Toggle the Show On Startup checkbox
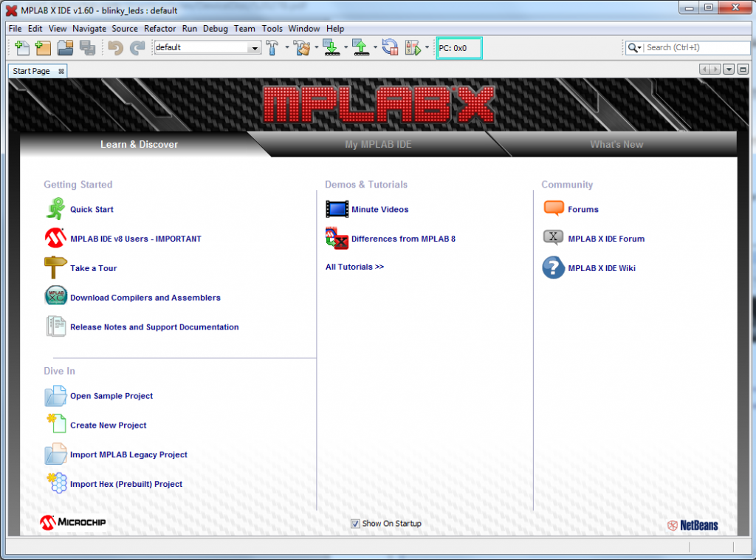 356,523
